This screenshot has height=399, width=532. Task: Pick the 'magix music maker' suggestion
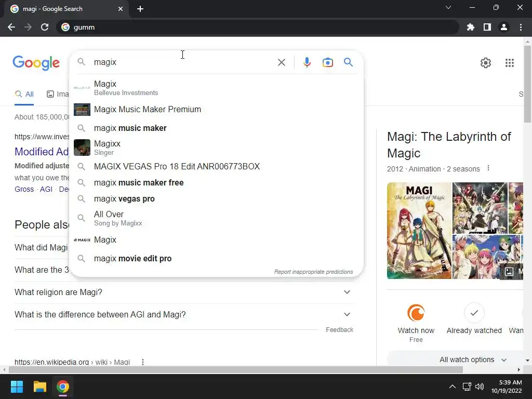(x=216, y=128)
